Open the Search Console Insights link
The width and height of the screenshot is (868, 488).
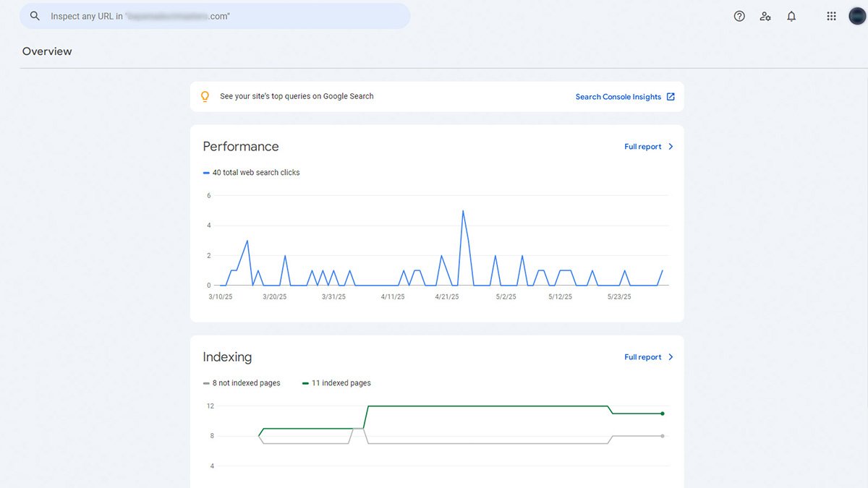pyautogui.click(x=618, y=97)
